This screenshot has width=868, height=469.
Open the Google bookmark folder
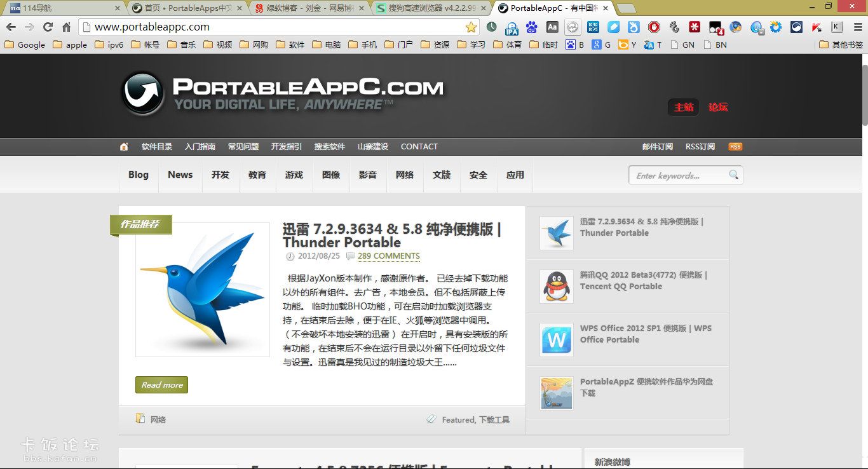[25, 45]
